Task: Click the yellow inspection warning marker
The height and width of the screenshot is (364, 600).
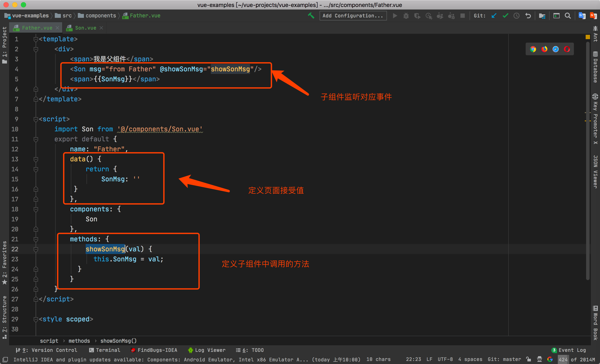Action: 588,37
